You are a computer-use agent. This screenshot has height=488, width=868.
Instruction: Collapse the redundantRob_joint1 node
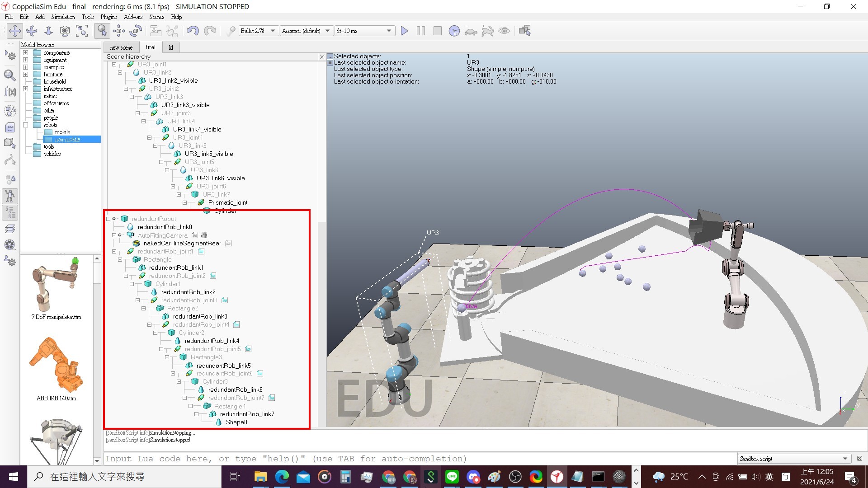114,251
